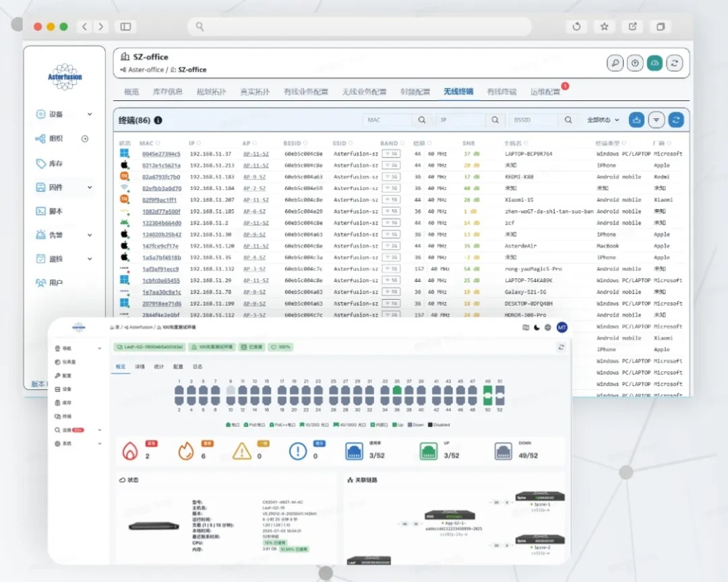Viewport: 728px width, 582px height.
Task: Switch to the 有线终端 tab
Action: tap(502, 92)
